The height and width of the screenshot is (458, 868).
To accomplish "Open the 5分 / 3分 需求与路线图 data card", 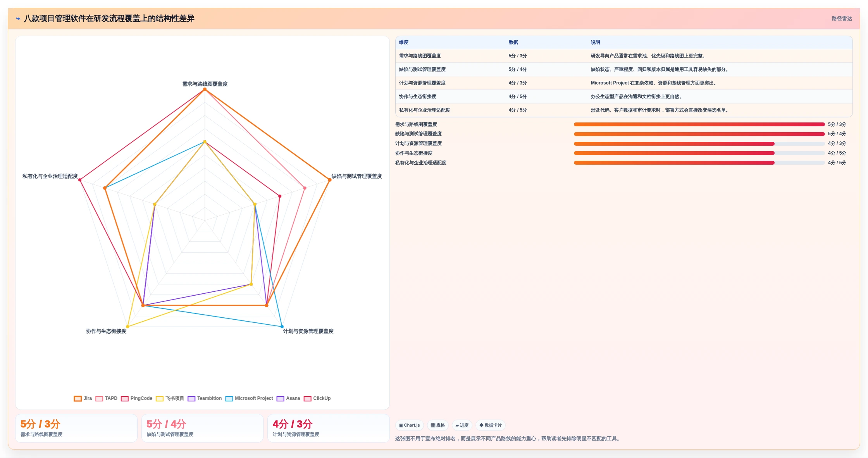I will tap(76, 428).
